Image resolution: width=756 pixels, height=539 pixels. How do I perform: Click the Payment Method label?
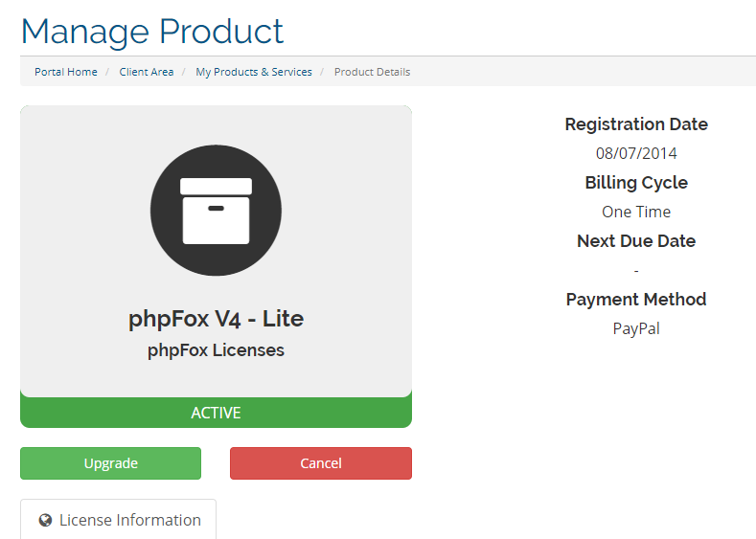coord(636,300)
